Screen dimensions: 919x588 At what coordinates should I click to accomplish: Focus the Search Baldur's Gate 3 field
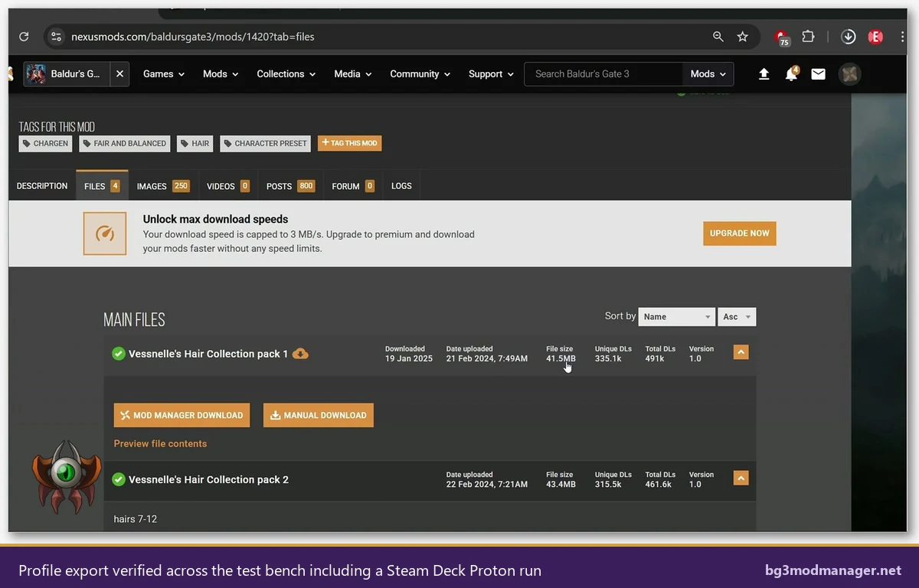(603, 74)
